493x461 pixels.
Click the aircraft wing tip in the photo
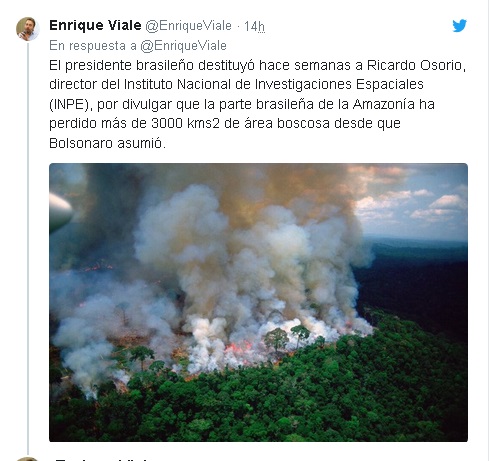pyautogui.click(x=60, y=212)
